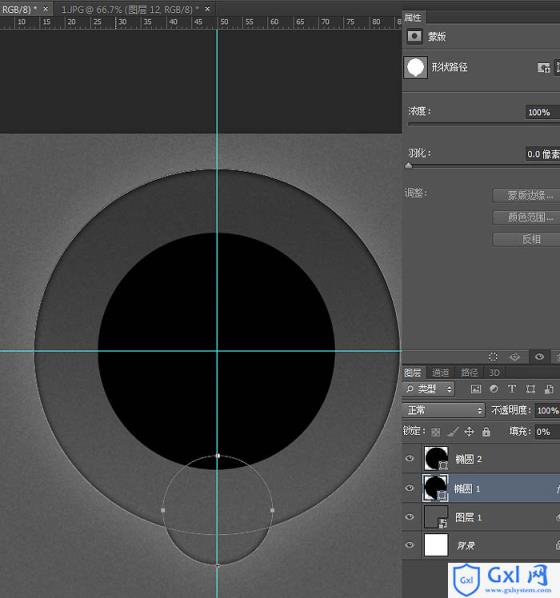The height and width of the screenshot is (598, 560).
Task: Toggle visibility of 图层 1 layer
Action: 410,517
